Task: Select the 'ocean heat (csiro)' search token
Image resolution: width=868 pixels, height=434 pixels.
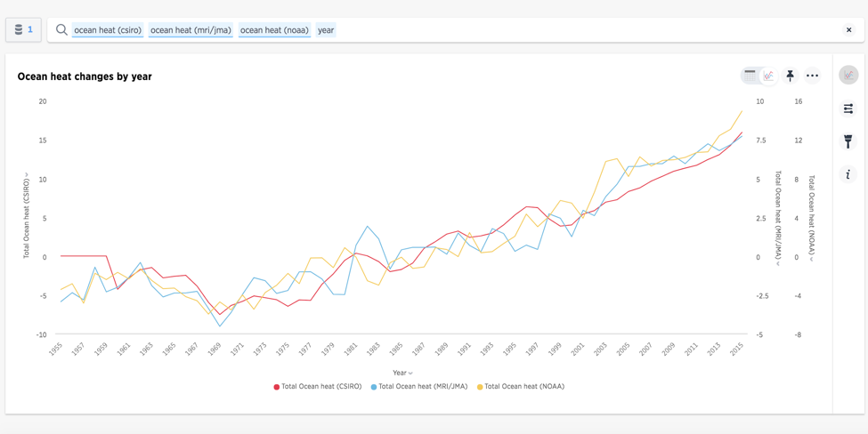Action: 108,30
